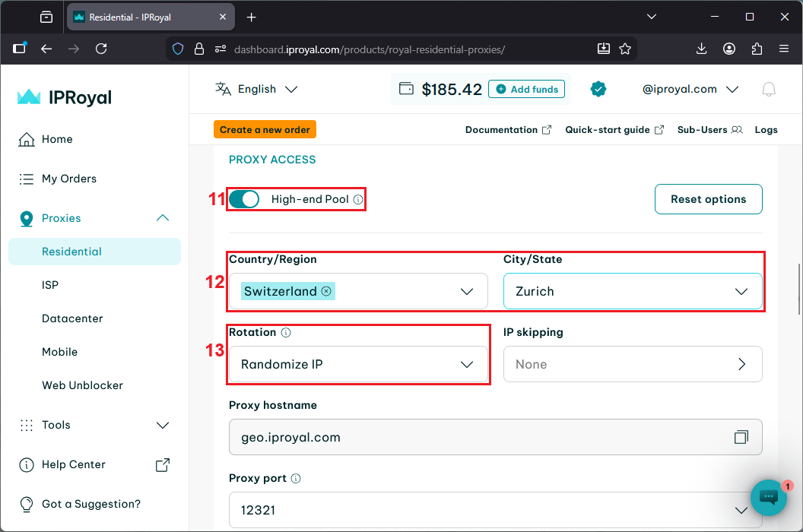This screenshot has width=803, height=532.
Task: Open the browser extensions icon
Action: (757, 49)
